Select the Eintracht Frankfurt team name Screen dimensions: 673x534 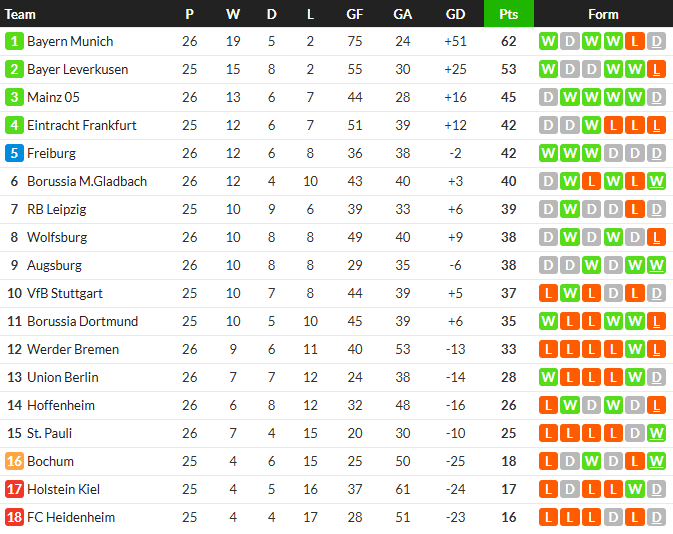click(81, 125)
